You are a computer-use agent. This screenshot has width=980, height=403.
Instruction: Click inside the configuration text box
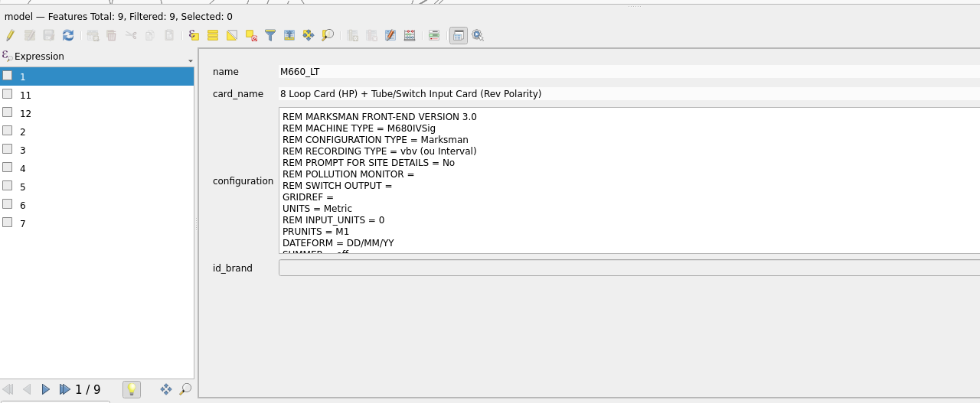click(x=629, y=180)
